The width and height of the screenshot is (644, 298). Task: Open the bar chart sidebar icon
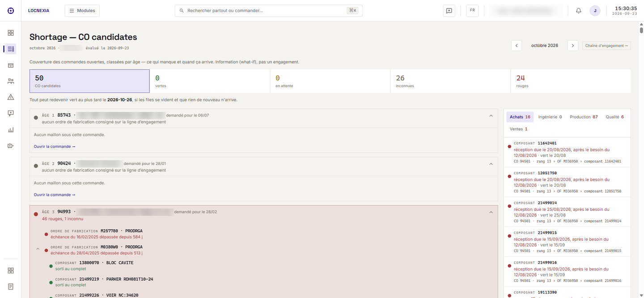[11, 130]
